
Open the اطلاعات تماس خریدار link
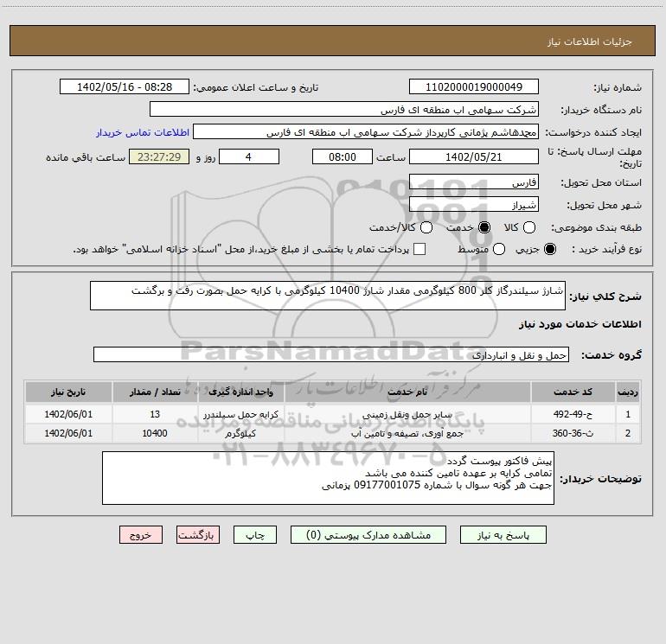[143, 132]
